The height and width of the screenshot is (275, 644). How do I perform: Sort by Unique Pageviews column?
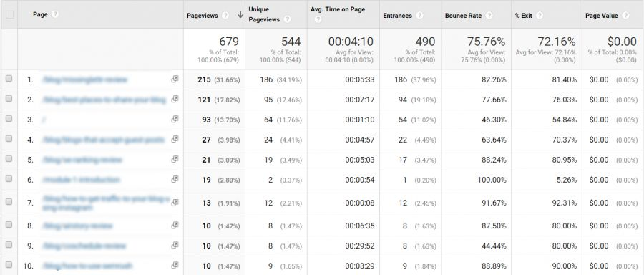pos(263,14)
